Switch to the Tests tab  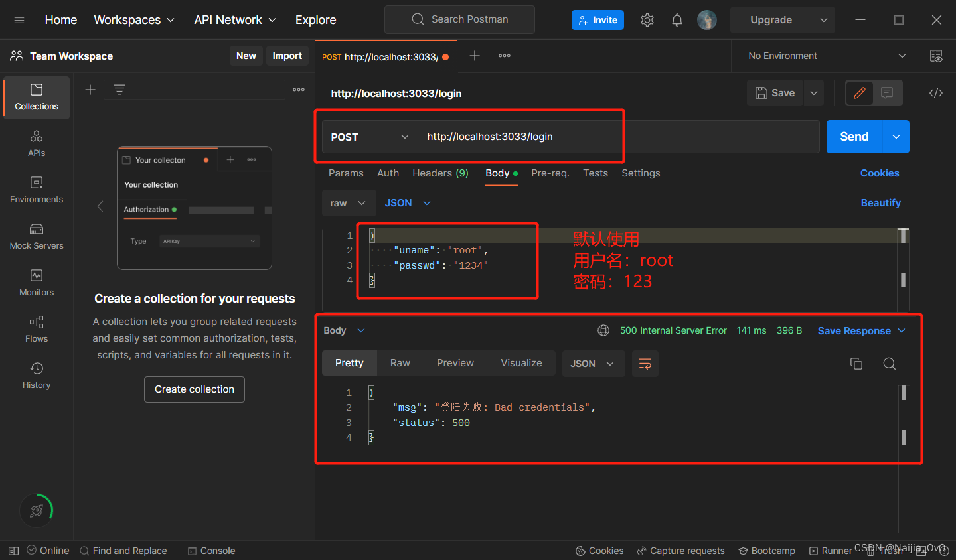(596, 173)
